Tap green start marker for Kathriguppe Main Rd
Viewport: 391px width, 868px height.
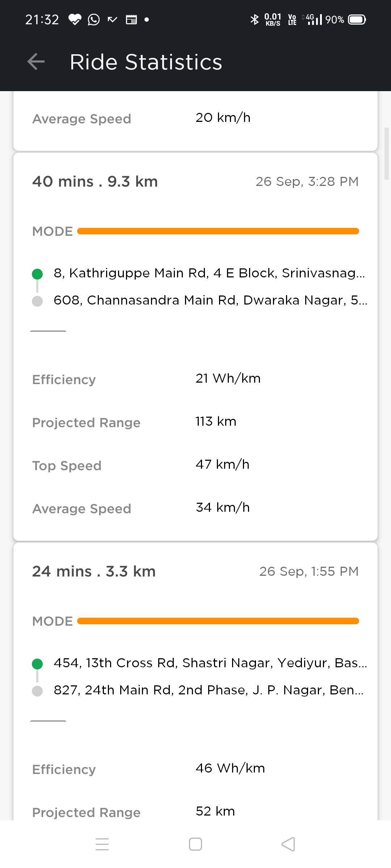pos(37,274)
